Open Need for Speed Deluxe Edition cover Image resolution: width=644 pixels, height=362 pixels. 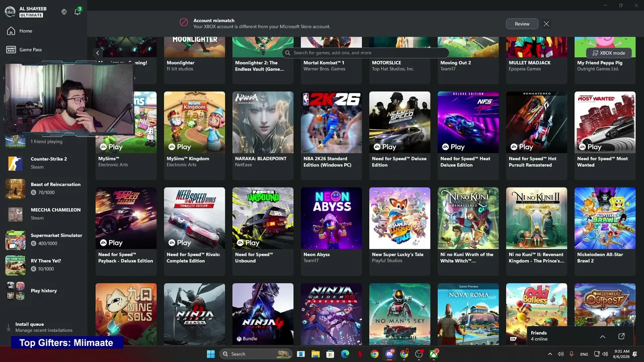point(399,122)
